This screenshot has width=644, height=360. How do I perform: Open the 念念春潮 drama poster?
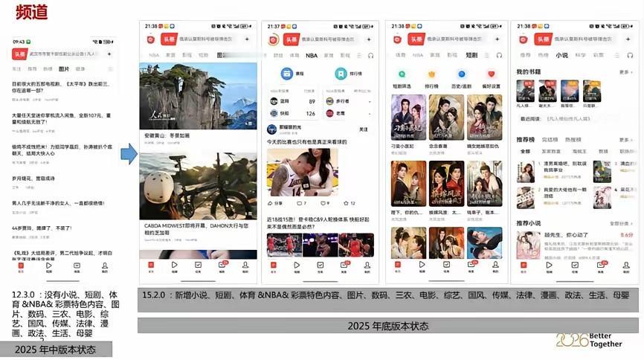[446, 118]
